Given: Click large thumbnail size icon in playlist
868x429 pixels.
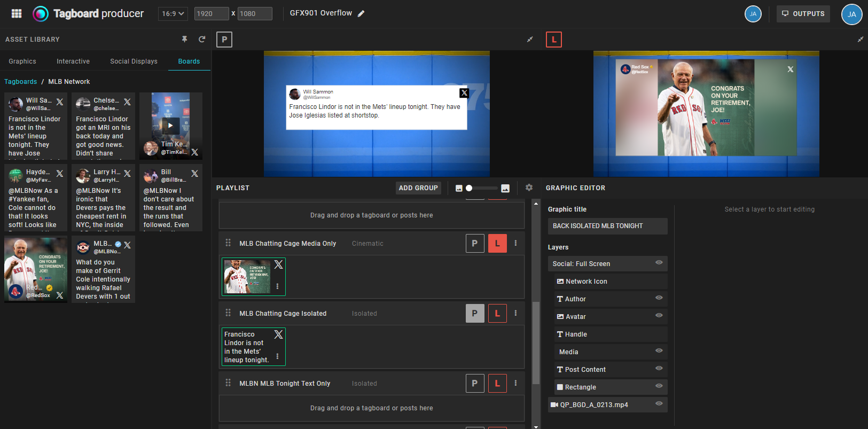Looking at the screenshot, I should [505, 188].
